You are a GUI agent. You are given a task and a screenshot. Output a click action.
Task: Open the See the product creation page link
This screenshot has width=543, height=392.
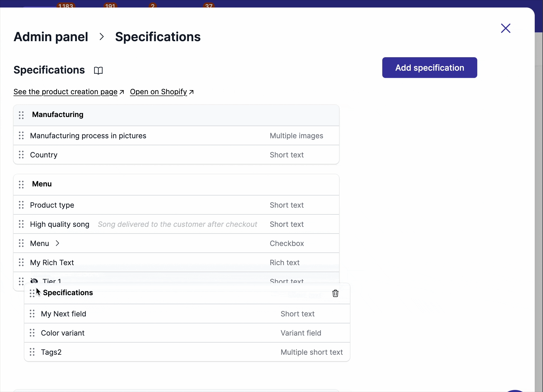click(x=65, y=92)
